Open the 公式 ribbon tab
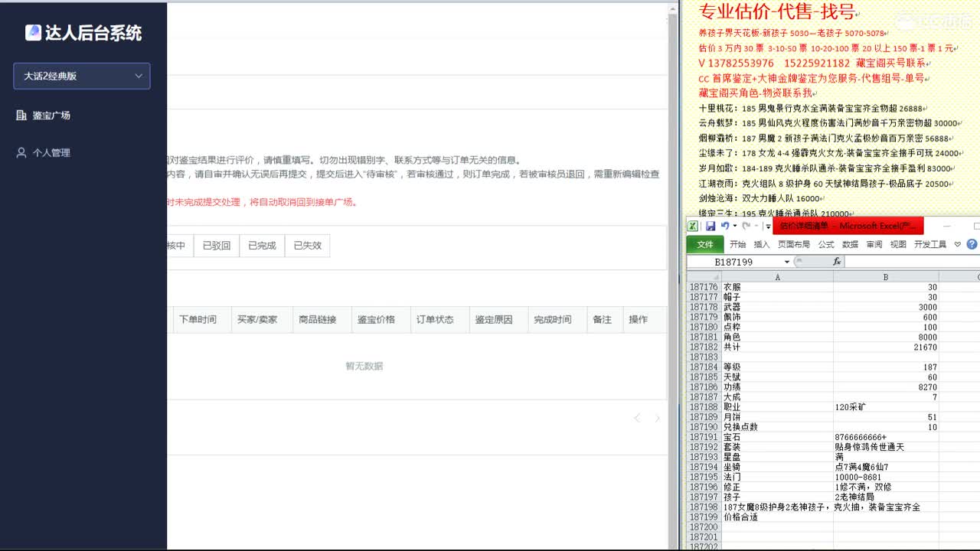The image size is (980, 551). tap(826, 244)
